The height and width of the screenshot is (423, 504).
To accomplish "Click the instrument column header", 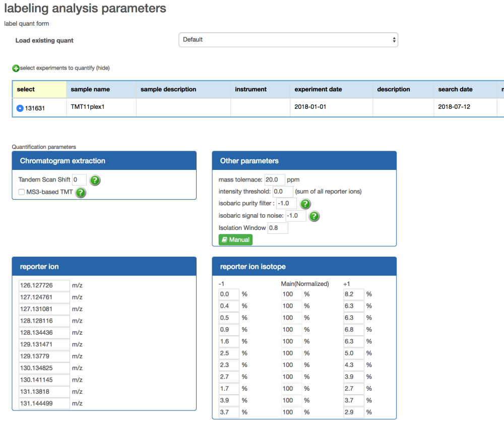I will click(261, 89).
